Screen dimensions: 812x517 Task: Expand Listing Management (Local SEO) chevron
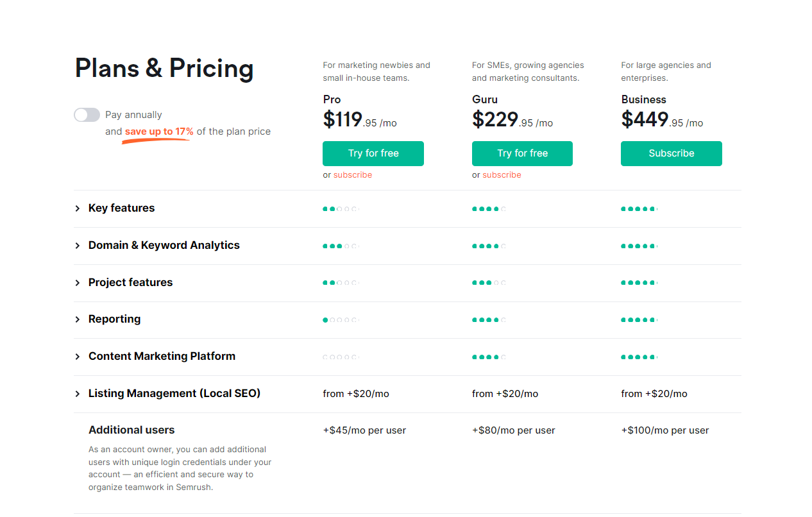pyautogui.click(x=78, y=394)
